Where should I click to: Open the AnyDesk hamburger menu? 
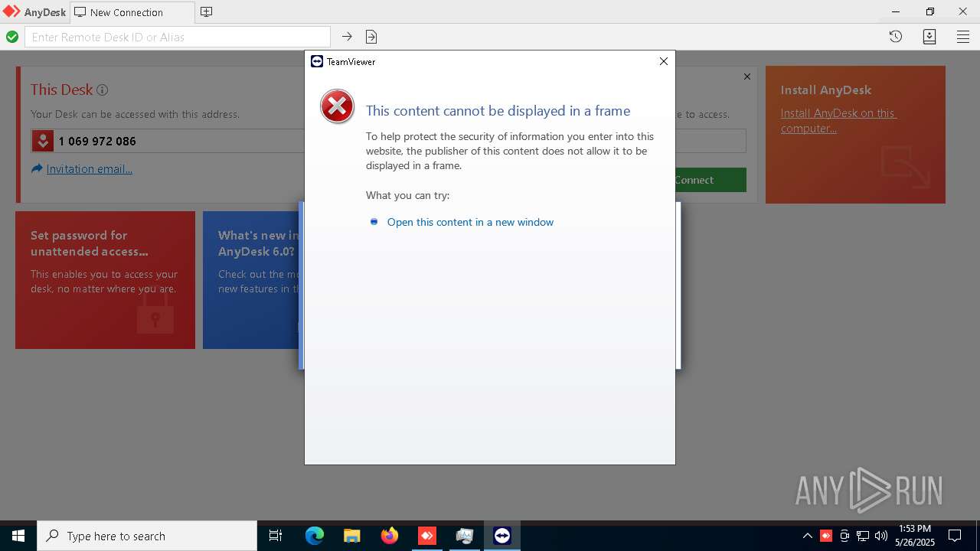[963, 37]
